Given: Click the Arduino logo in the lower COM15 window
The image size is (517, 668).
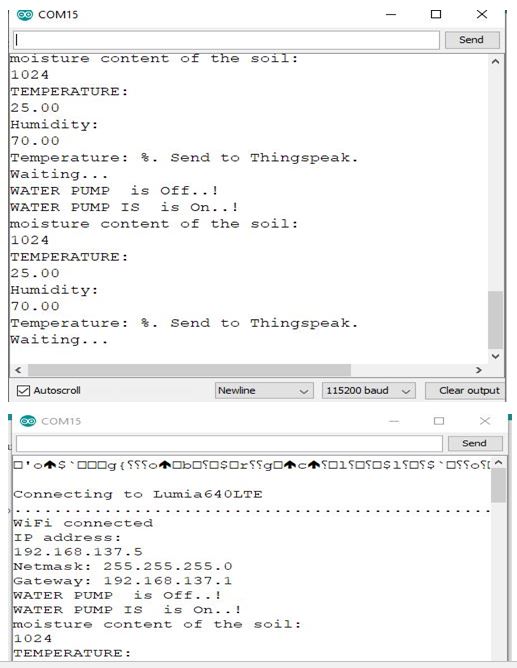Looking at the screenshot, I should click(x=28, y=421).
